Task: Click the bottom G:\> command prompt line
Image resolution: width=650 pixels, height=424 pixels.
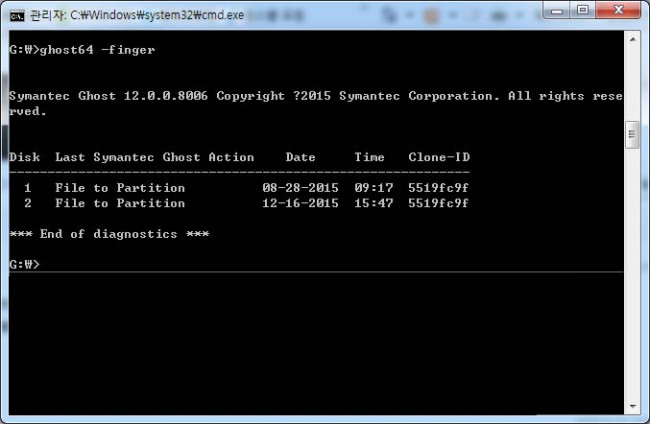Action: pos(24,264)
